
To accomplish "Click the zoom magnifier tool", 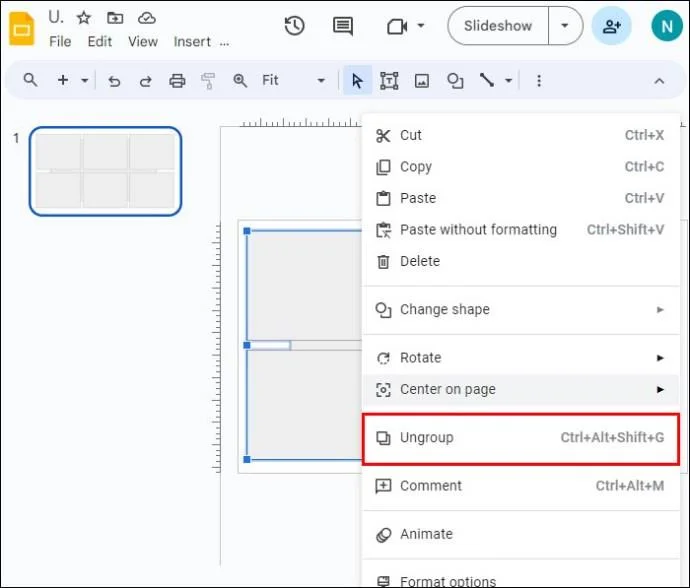I will coord(240,81).
